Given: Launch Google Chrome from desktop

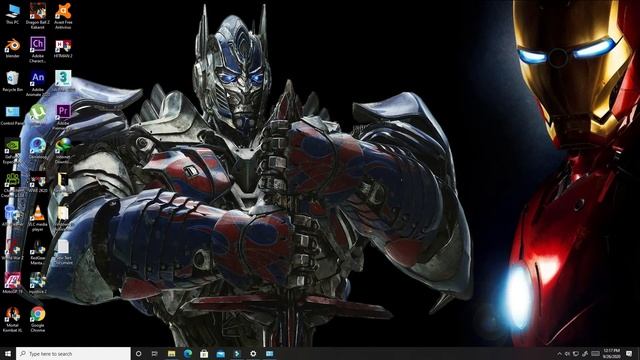Looking at the screenshot, I should click(x=38, y=320).
